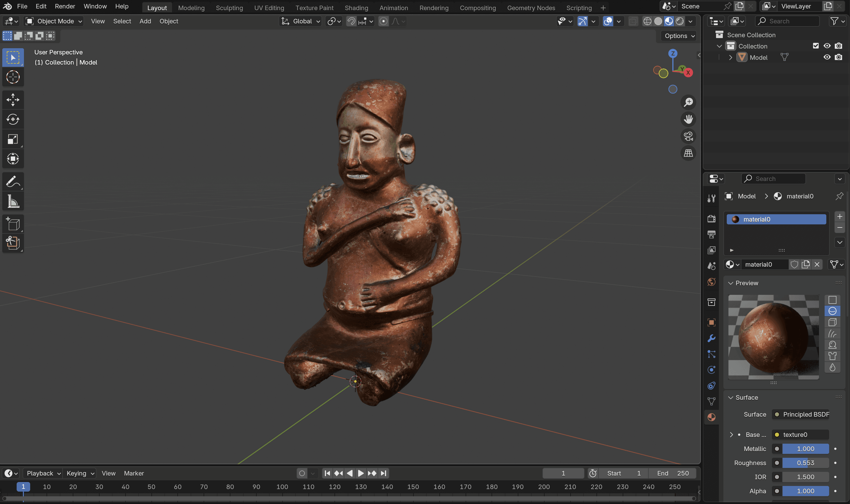Select the Rotate tool

coord(13,119)
